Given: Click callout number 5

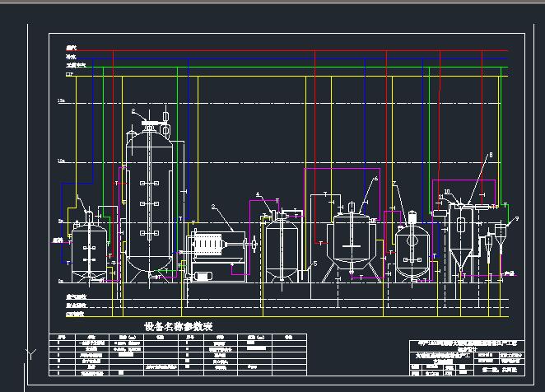Looking at the screenshot, I should pyautogui.click(x=315, y=264).
